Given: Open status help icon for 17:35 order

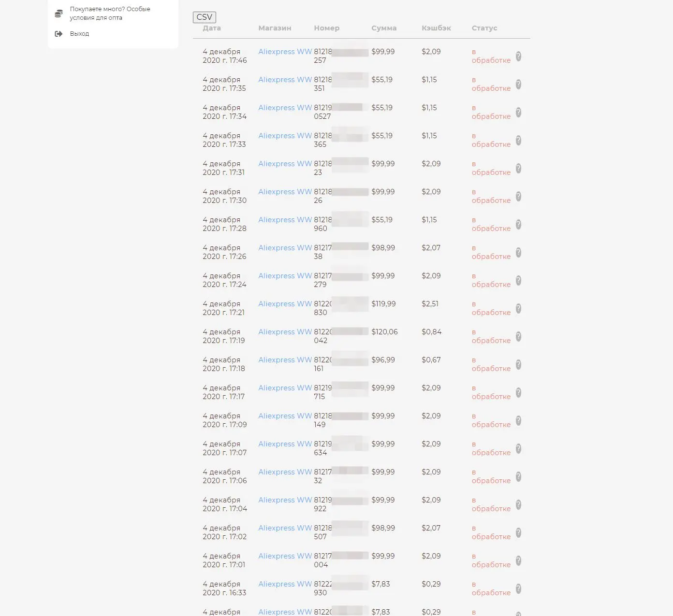Looking at the screenshot, I should click(518, 85).
